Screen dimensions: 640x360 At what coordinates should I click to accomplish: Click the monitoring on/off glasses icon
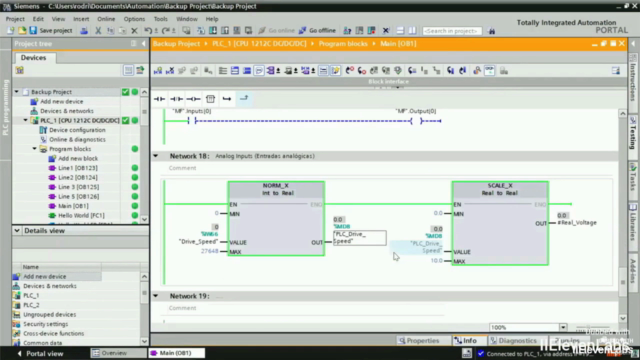pyautogui.click(x=489, y=71)
